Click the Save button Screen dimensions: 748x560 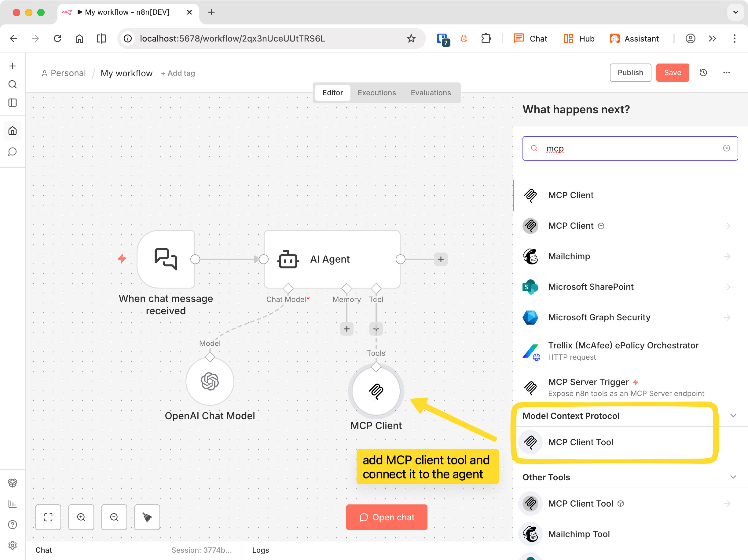point(672,72)
